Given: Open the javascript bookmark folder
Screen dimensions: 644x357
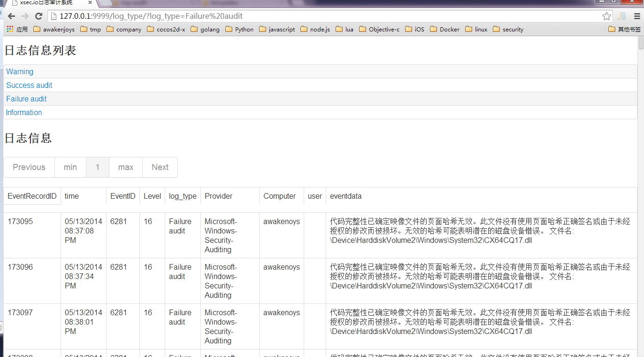Looking at the screenshot, I should 277,29.
